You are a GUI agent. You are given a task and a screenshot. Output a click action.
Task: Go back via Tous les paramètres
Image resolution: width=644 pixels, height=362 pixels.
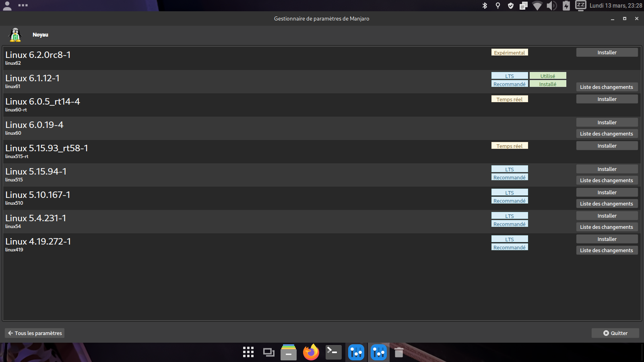[x=35, y=333]
